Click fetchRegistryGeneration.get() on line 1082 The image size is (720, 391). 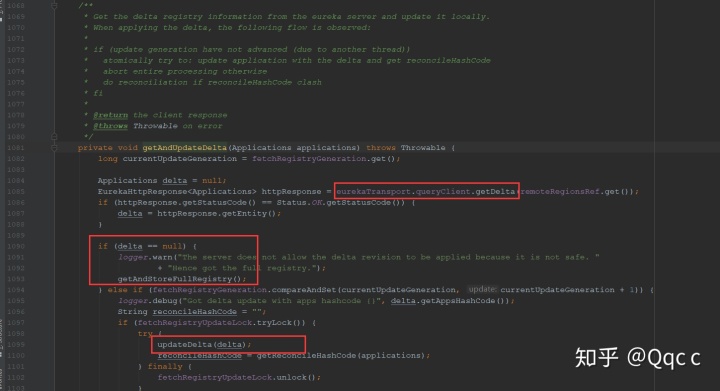[324, 158]
